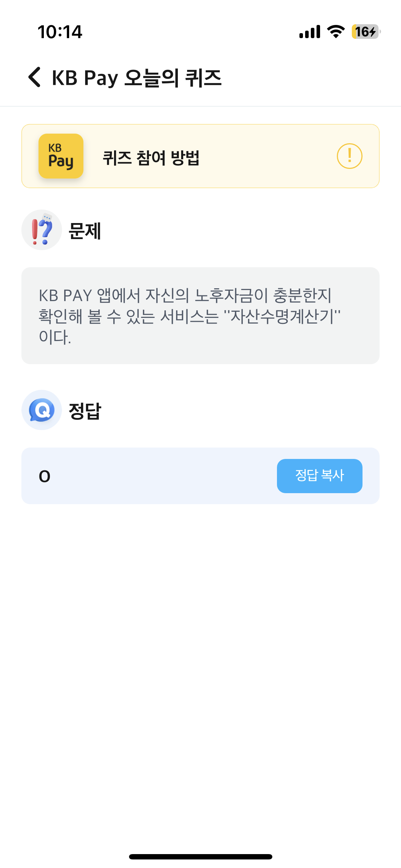Tap the cellular signal bars icon

point(310,32)
